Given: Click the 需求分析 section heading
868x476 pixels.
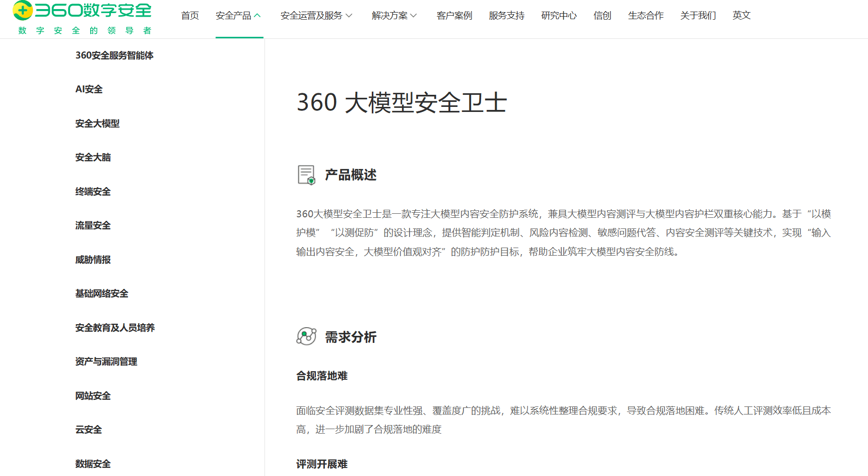Looking at the screenshot, I should click(x=351, y=337).
